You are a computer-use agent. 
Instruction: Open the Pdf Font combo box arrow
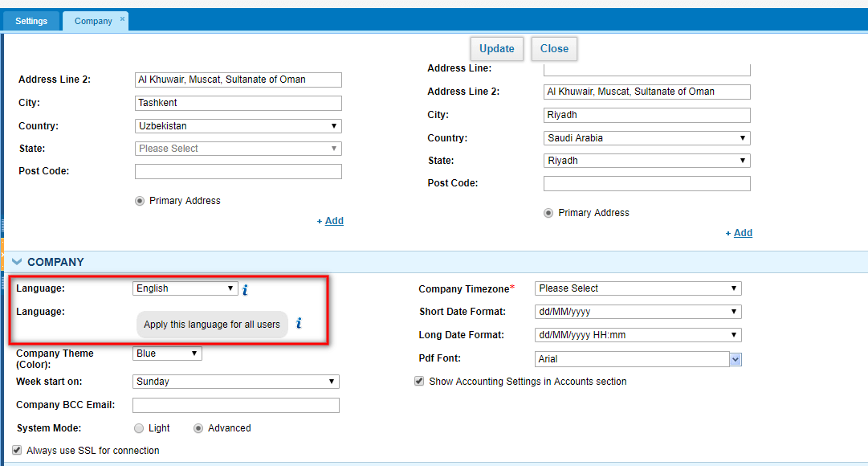736,359
